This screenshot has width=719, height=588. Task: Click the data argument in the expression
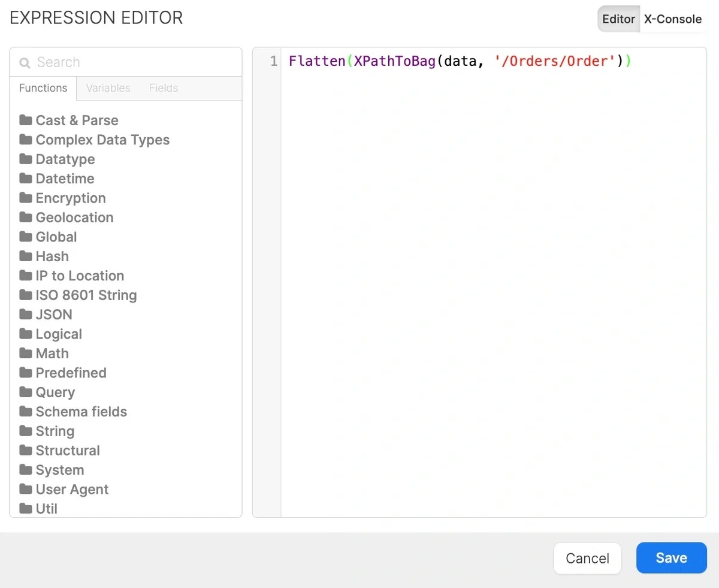(460, 61)
